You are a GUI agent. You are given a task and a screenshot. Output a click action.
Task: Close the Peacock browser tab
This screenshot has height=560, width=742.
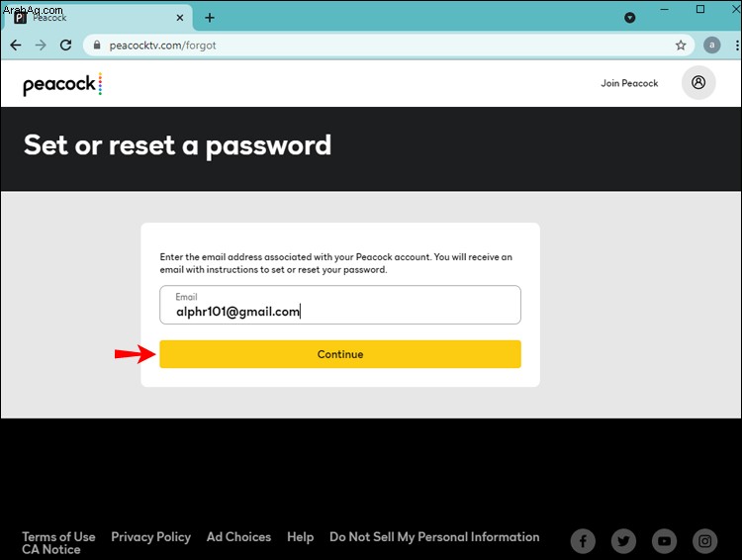click(180, 18)
